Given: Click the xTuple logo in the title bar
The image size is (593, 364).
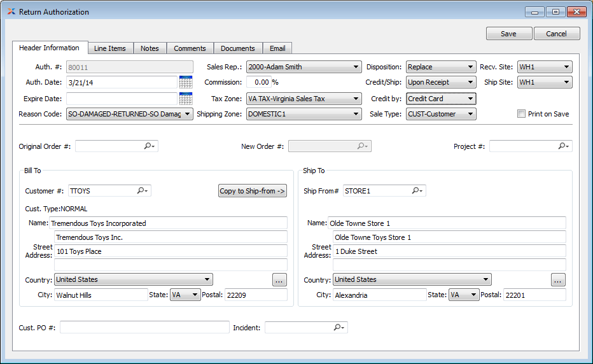Looking at the screenshot, I should click(11, 11).
